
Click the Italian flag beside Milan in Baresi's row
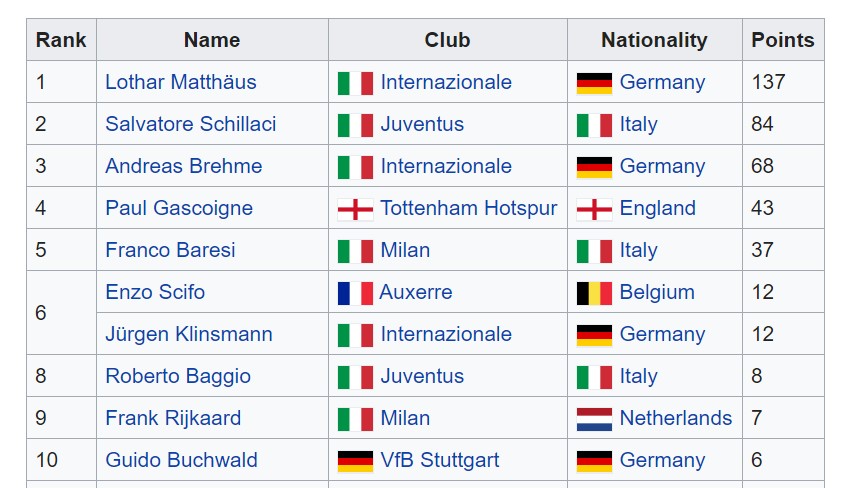coord(355,251)
